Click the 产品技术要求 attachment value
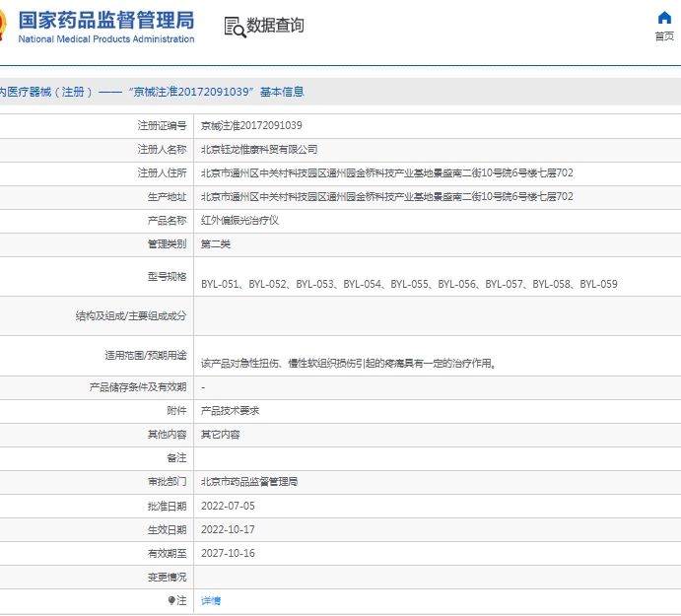Screen dimensions: 681x616 click(231, 411)
